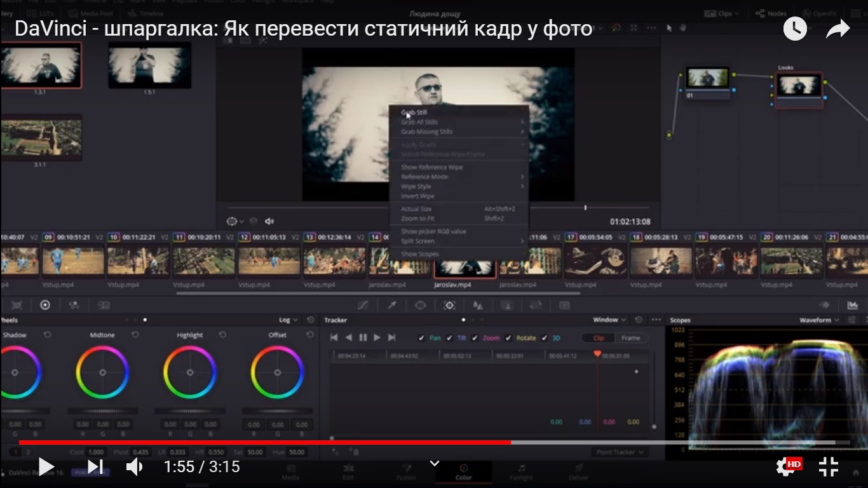
Task: Switch tracker mode to Frame
Action: pos(630,338)
